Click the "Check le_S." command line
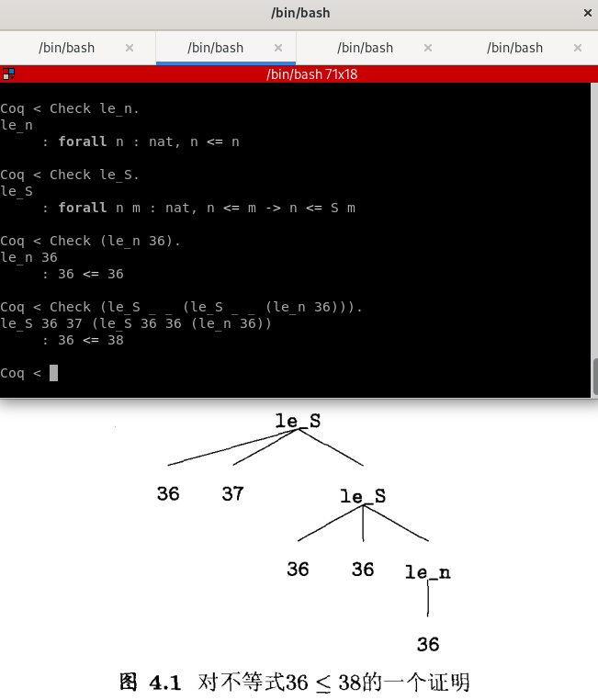The image size is (598, 700). pos(71,175)
